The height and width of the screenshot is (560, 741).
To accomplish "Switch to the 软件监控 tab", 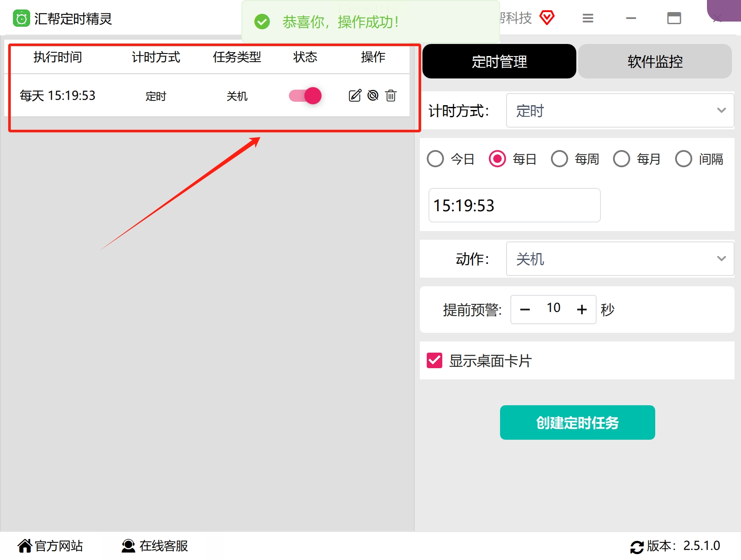I will (655, 61).
